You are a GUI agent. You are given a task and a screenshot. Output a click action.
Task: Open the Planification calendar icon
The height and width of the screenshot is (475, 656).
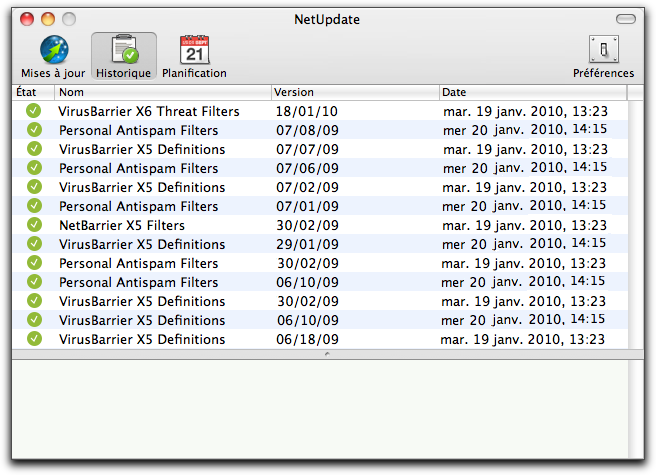point(195,49)
